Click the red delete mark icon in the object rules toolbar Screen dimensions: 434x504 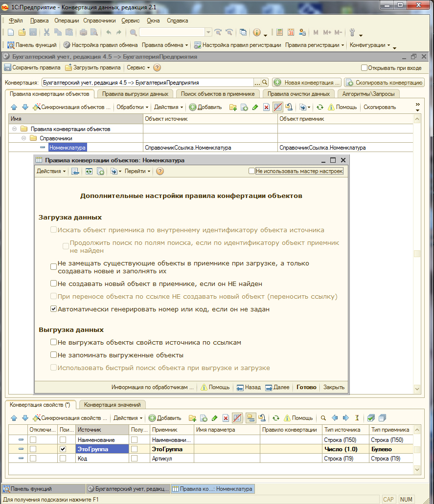(x=266, y=107)
